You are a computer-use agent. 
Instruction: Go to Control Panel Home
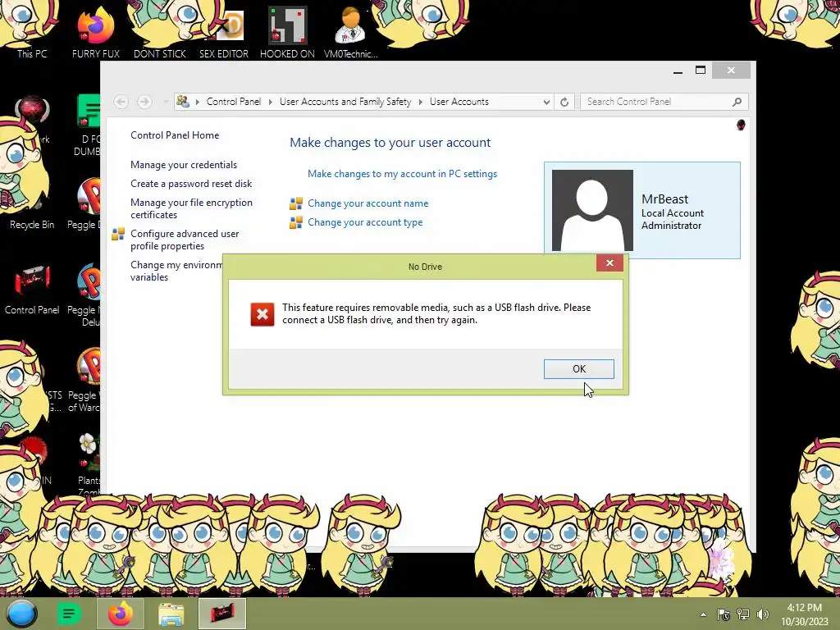pos(175,135)
